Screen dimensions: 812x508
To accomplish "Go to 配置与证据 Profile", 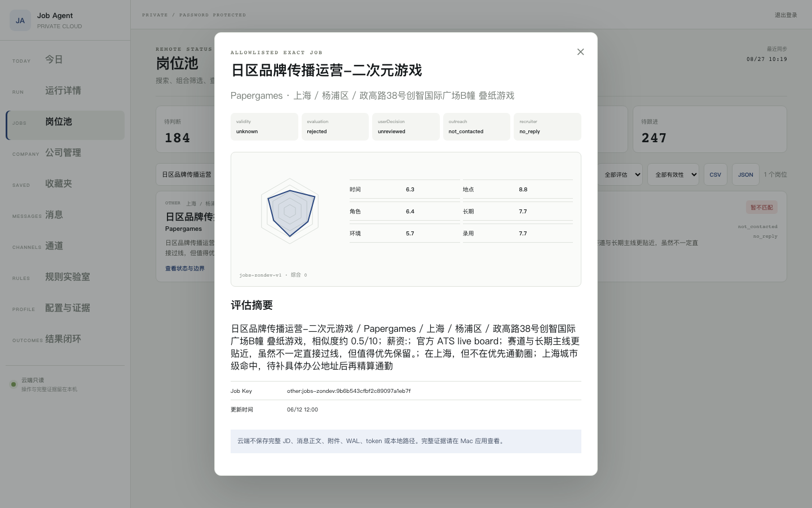I will pos(65,308).
